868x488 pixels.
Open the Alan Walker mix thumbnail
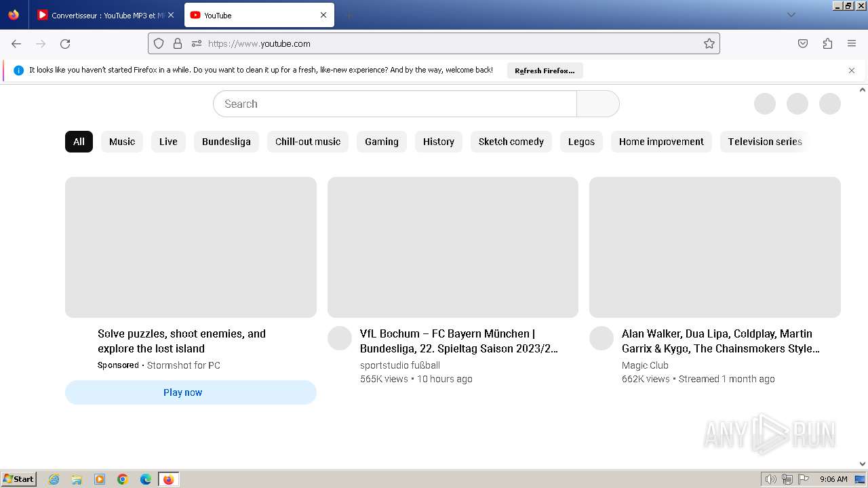715,247
